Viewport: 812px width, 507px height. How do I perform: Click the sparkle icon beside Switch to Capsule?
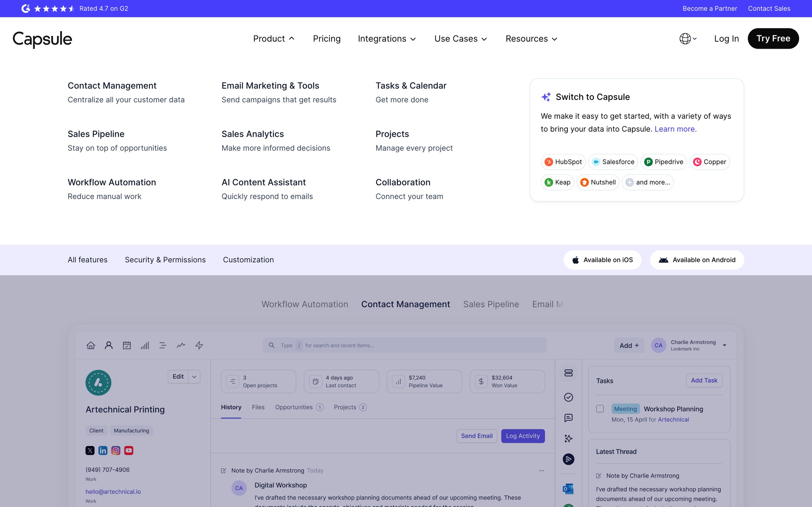click(546, 97)
